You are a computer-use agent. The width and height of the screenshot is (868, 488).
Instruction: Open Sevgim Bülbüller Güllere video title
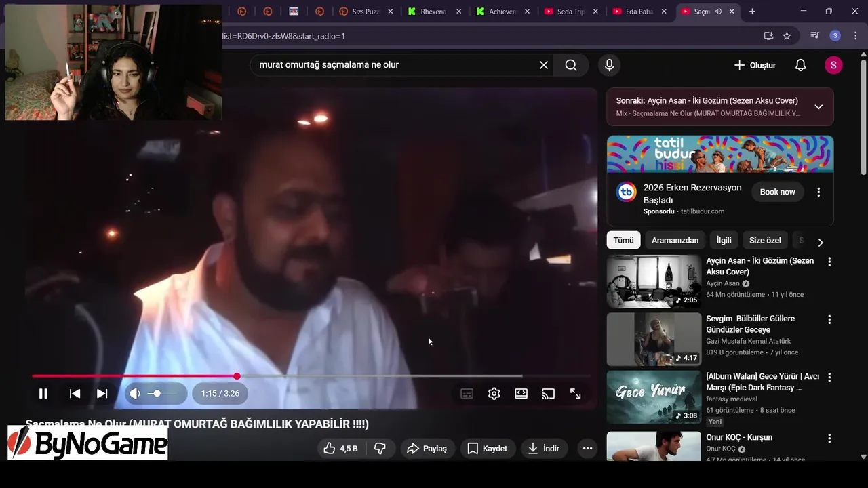(750, 324)
